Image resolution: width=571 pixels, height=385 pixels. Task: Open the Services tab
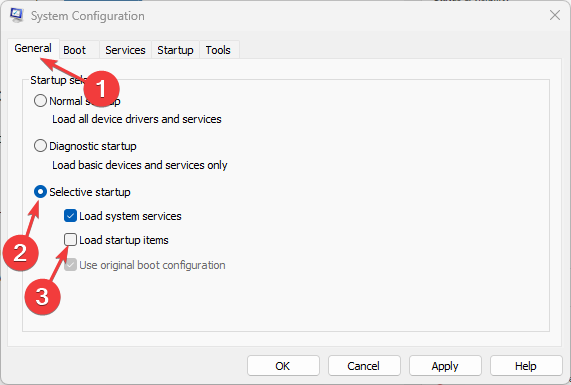[125, 50]
